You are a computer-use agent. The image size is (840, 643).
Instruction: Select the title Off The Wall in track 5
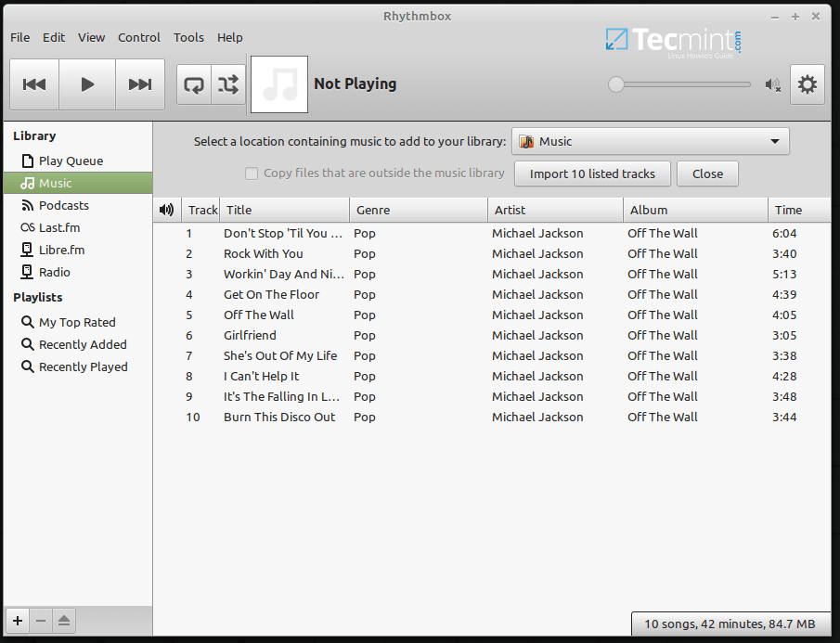259,315
